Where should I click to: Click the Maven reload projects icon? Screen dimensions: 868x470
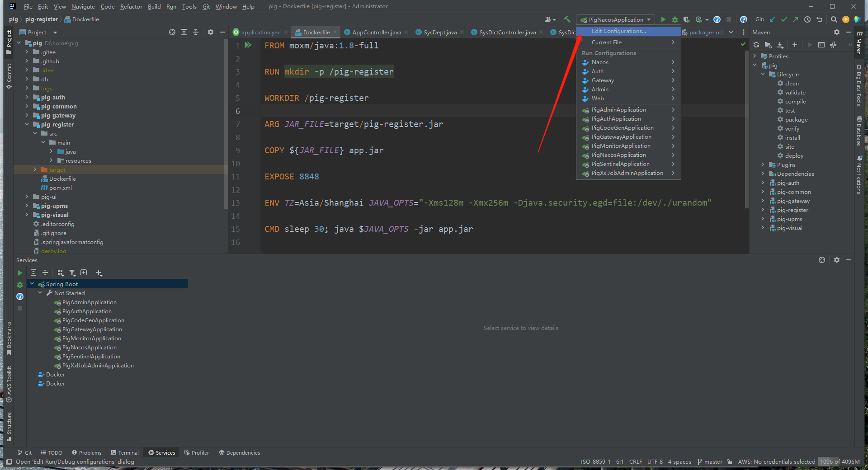point(756,45)
